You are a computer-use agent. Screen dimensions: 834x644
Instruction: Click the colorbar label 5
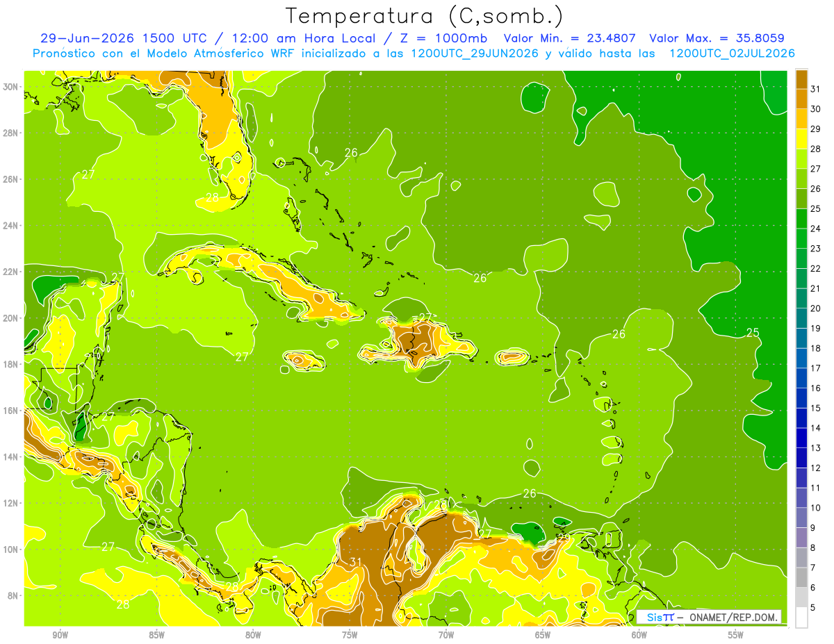pyautogui.click(x=813, y=608)
